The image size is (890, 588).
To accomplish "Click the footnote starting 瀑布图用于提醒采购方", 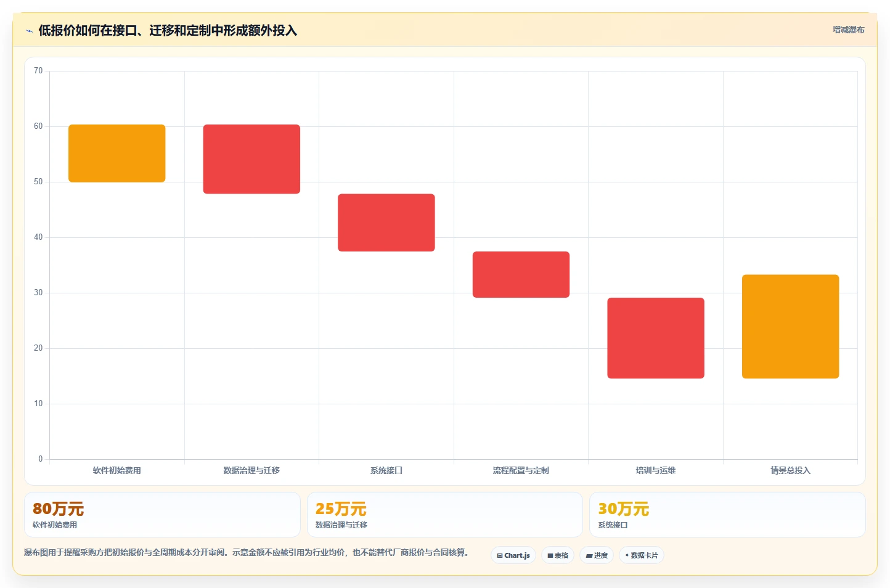I will 247,552.
